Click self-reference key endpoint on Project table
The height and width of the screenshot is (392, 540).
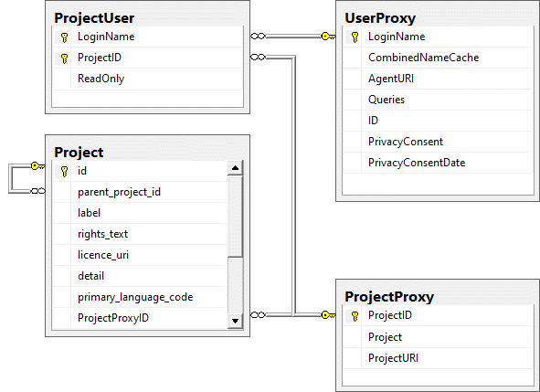pos(37,166)
